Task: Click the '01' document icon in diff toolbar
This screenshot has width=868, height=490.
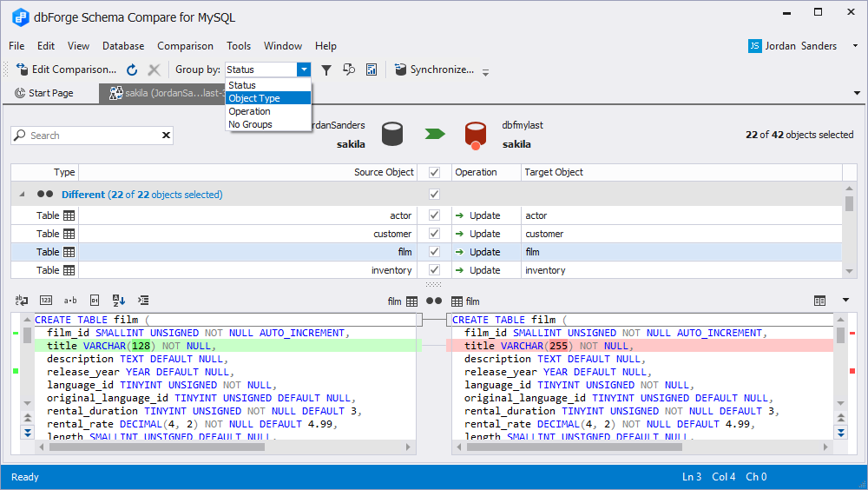Action: 95,301
